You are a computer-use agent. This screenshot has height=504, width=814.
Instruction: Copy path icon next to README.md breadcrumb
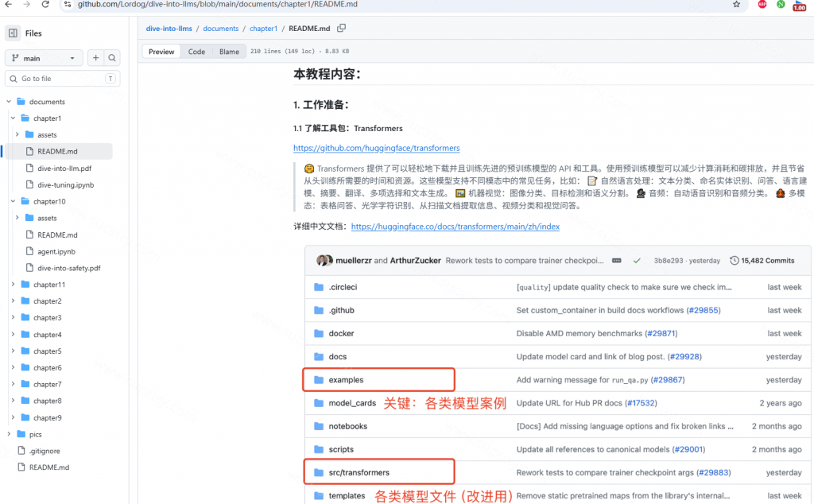pyautogui.click(x=341, y=28)
